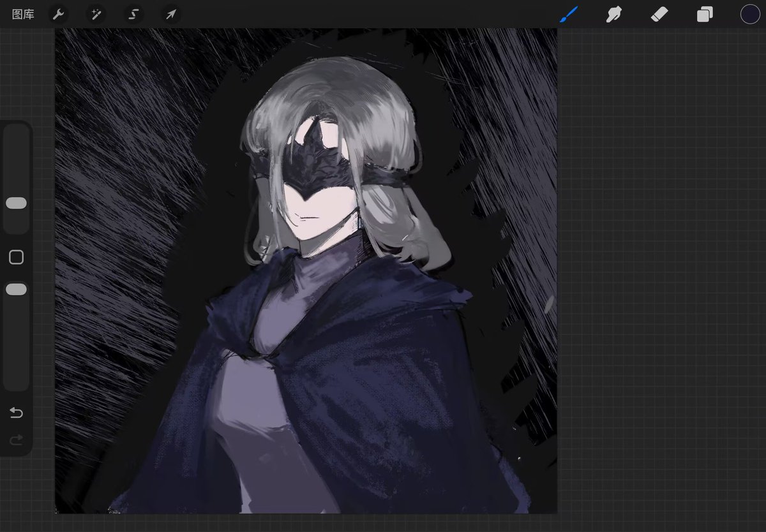Select the Eraser tool
The width and height of the screenshot is (766, 532).
pyautogui.click(x=659, y=14)
